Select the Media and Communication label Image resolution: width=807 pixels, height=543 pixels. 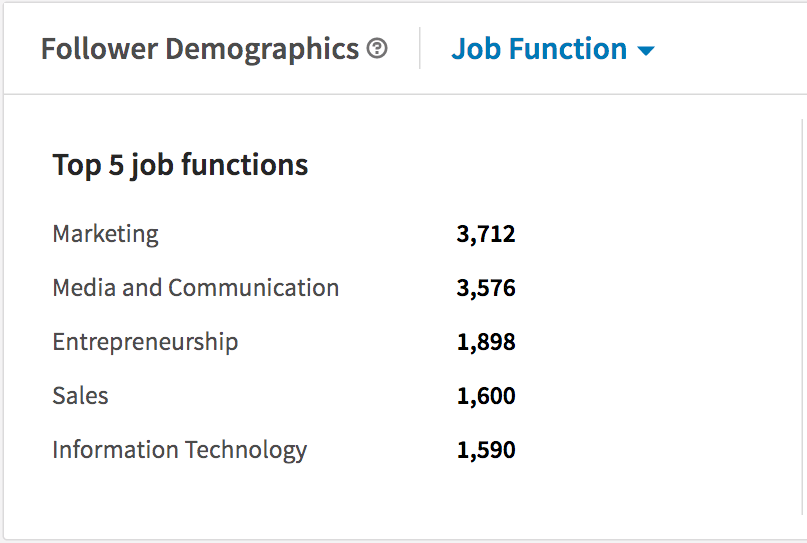[196, 288]
